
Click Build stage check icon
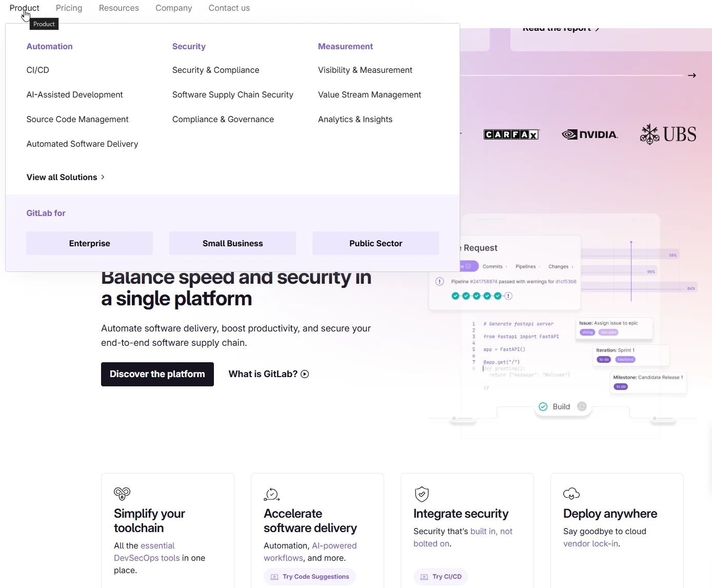543,407
